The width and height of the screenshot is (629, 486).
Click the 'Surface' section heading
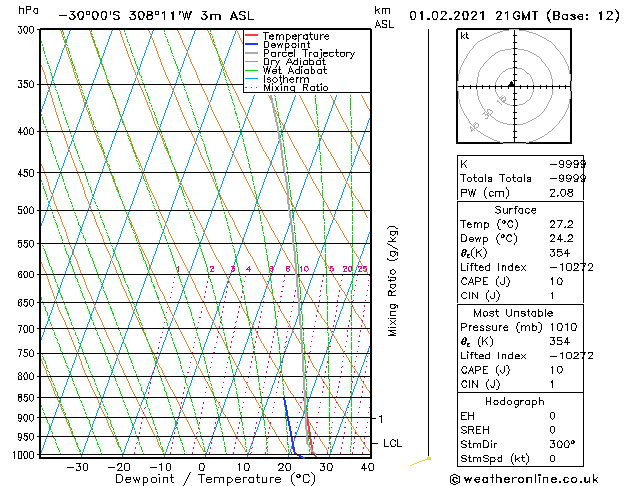(x=515, y=210)
